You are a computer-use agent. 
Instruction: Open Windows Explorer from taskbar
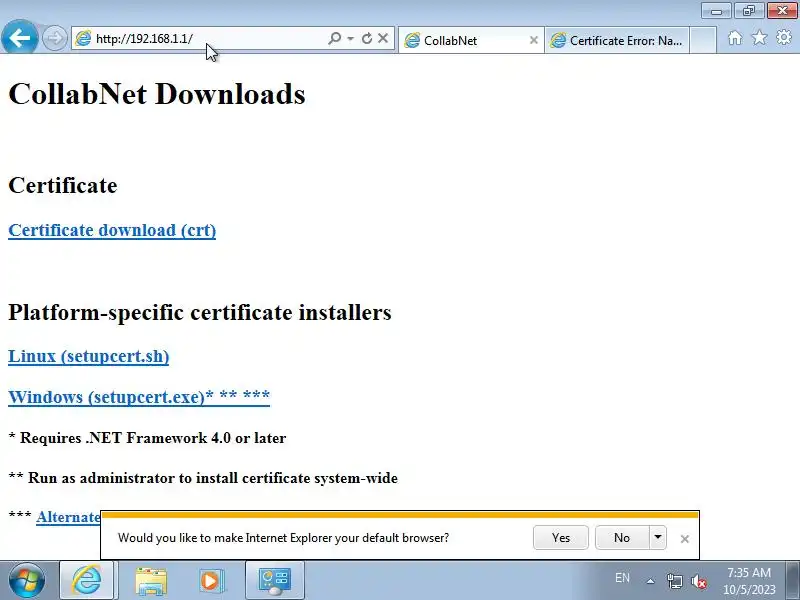point(151,581)
